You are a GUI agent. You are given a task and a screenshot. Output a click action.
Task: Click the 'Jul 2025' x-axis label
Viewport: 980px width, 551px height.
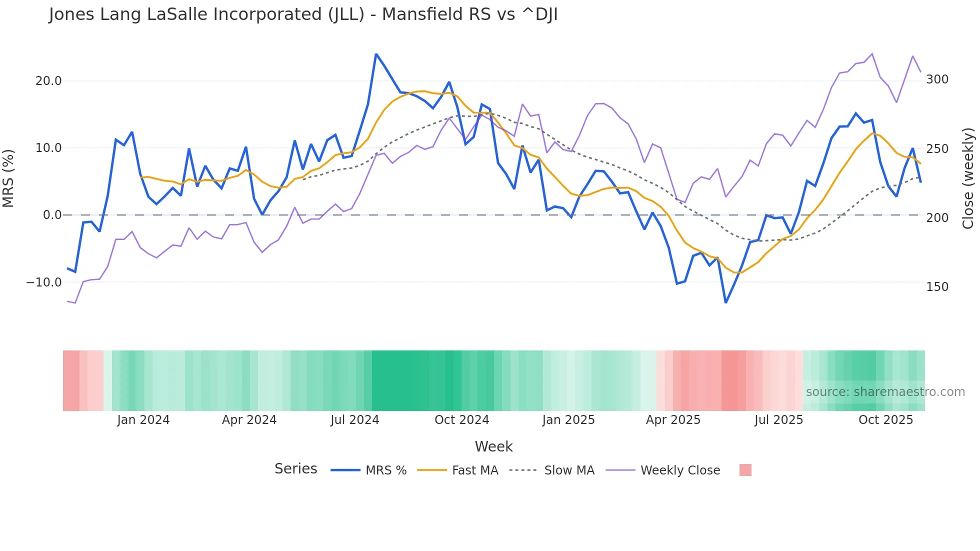pos(778,420)
